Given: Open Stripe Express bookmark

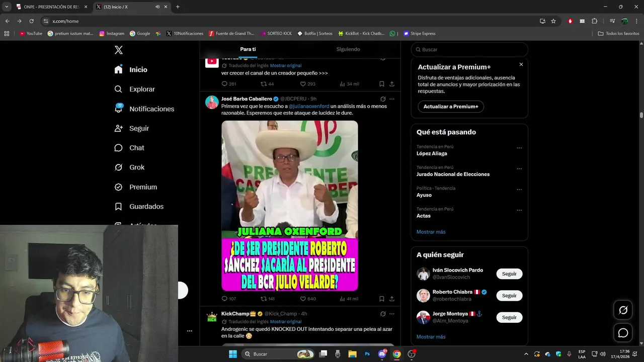Looking at the screenshot, I should [420, 34].
